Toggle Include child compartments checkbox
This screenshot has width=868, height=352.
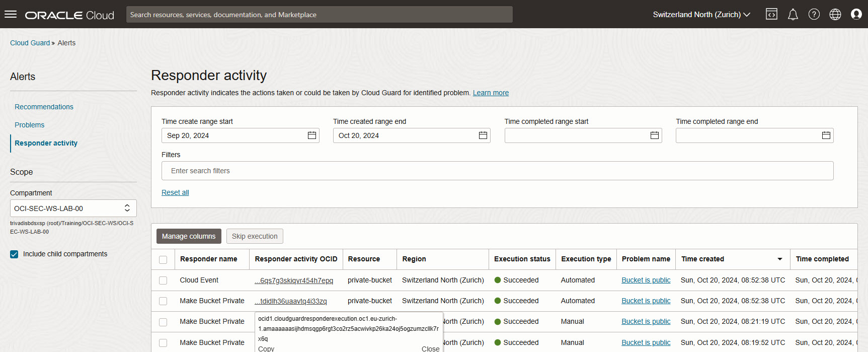(14, 254)
